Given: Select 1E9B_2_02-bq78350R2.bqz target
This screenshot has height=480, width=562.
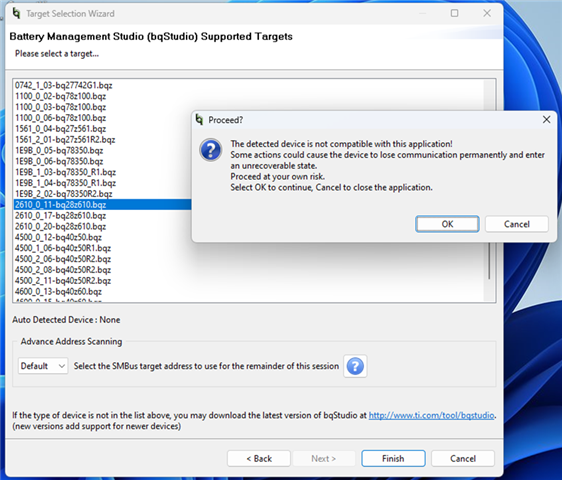Looking at the screenshot, I should [63, 194].
